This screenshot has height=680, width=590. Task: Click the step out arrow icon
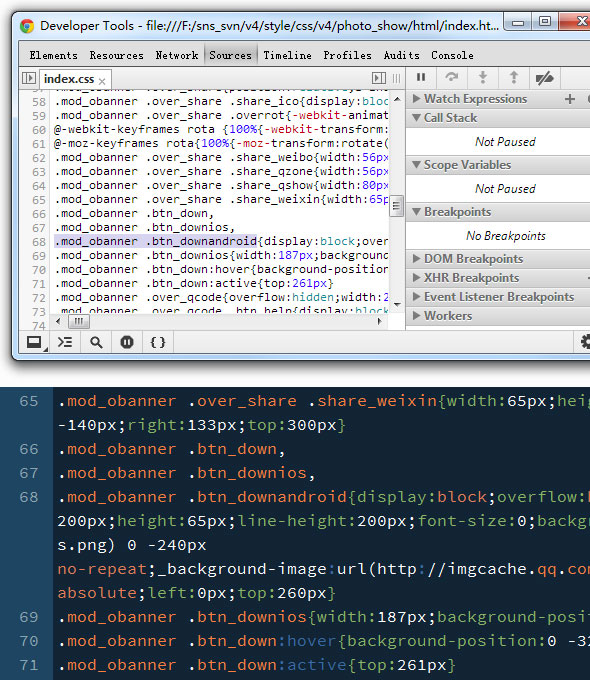point(514,77)
